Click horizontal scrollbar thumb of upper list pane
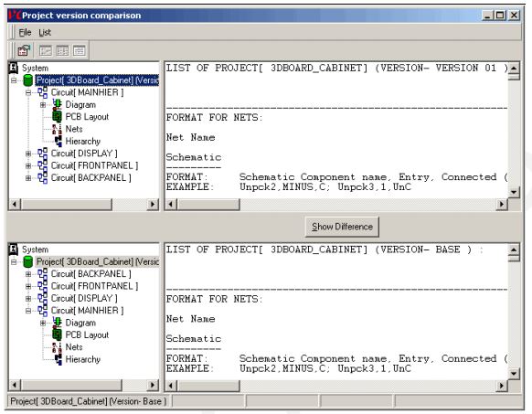The image size is (532, 414). coord(208,205)
